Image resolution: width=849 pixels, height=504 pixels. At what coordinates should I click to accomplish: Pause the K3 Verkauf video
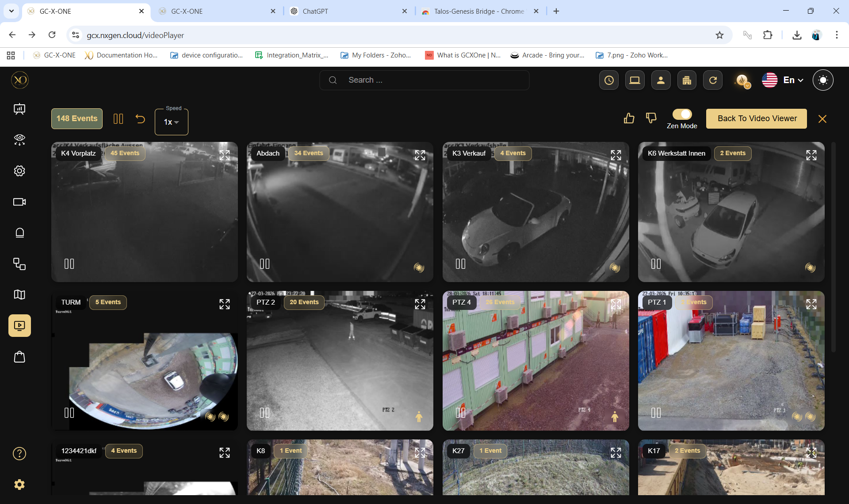click(461, 264)
